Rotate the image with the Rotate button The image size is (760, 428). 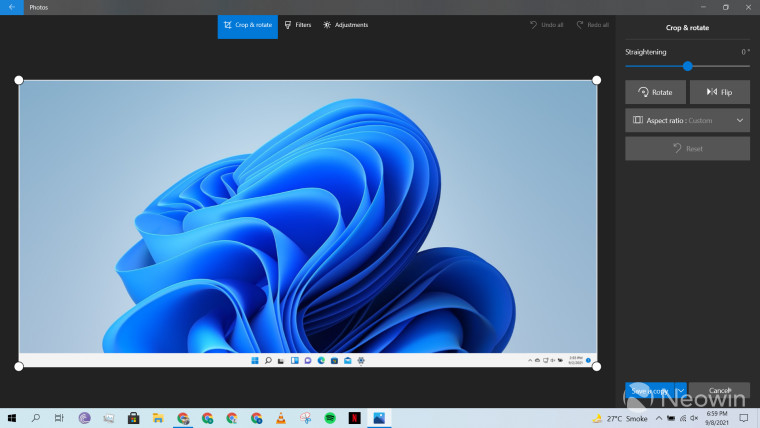[655, 92]
